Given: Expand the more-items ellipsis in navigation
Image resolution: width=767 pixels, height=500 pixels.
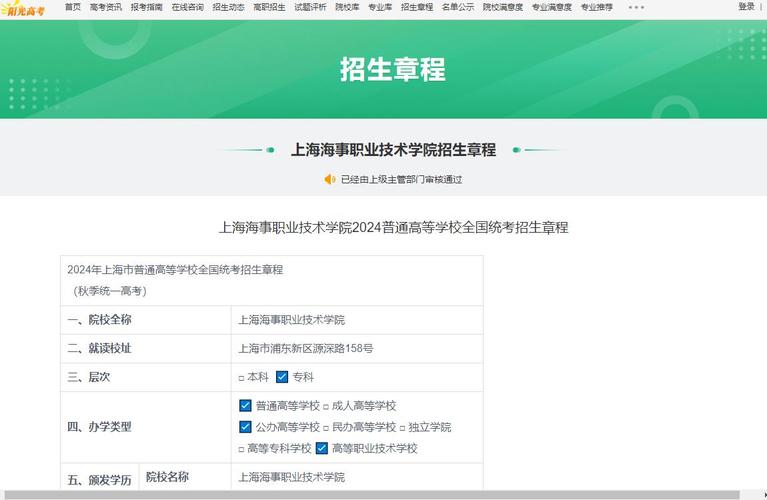Looking at the screenshot, I should (x=636, y=7).
